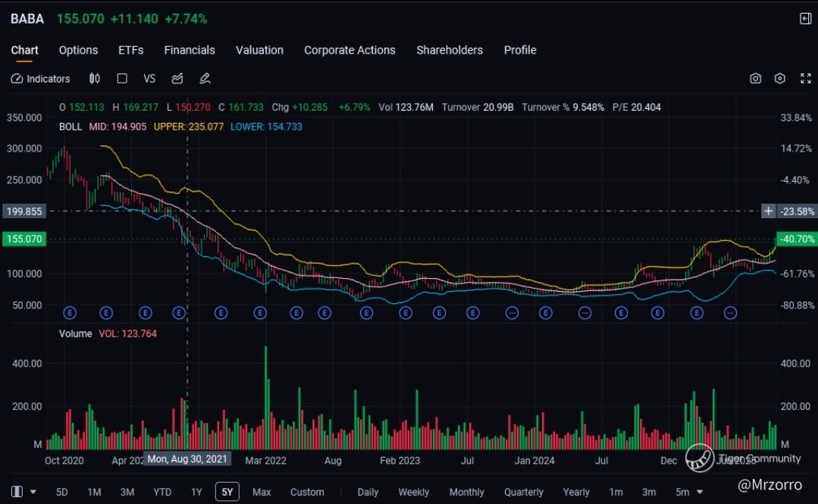Select the Weekly interval
The width and height of the screenshot is (818, 504).
pos(413,492)
